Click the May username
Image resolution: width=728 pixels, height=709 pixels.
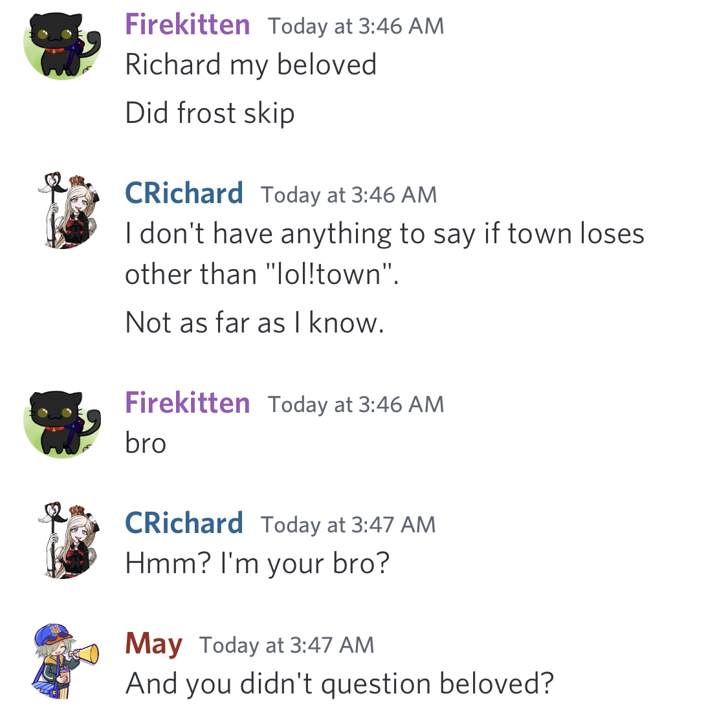tap(153, 644)
